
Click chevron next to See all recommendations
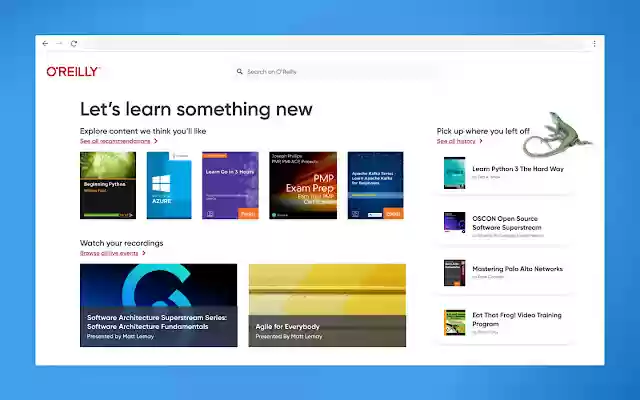coord(156,141)
